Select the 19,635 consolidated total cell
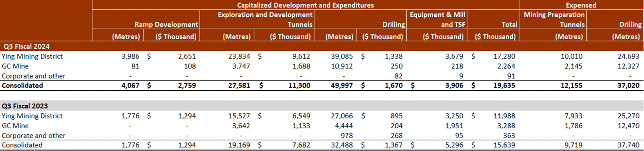Viewport: 644px width, 151px height. click(504, 86)
